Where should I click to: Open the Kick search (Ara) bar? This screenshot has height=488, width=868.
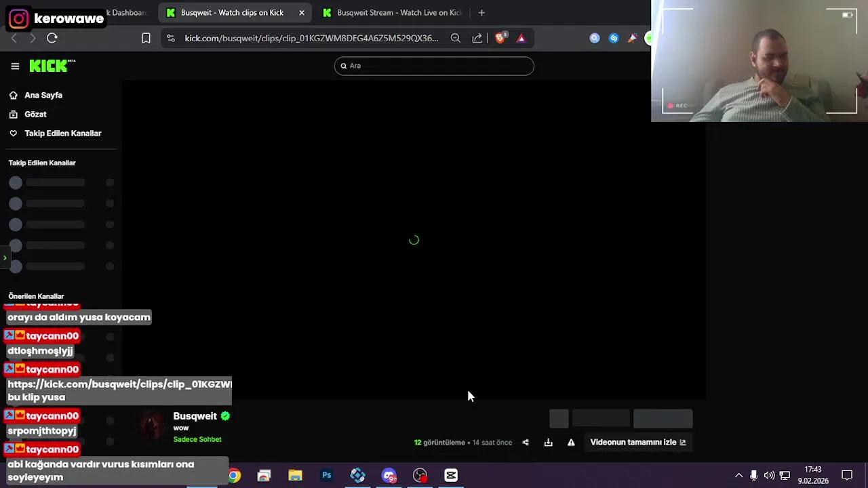click(x=434, y=66)
